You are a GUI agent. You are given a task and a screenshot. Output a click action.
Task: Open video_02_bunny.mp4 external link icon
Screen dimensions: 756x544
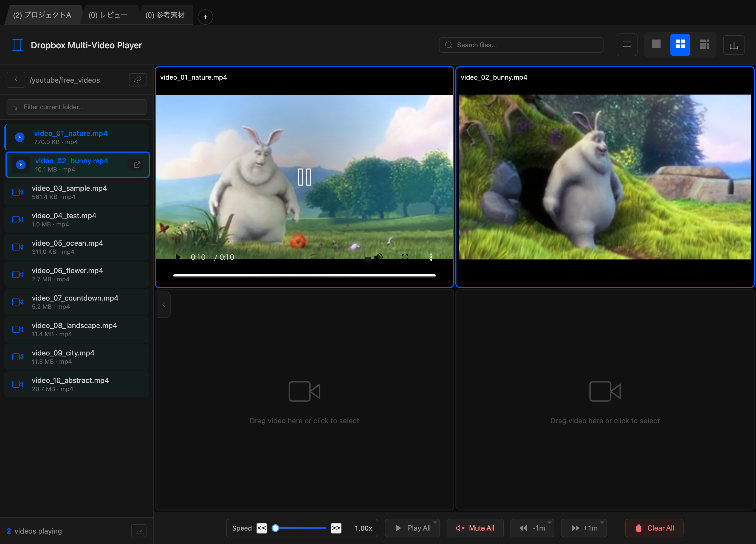point(137,165)
